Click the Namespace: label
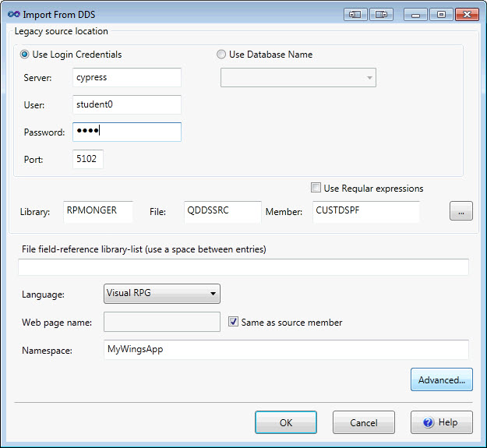The width and height of the screenshot is (487, 448). pos(47,351)
